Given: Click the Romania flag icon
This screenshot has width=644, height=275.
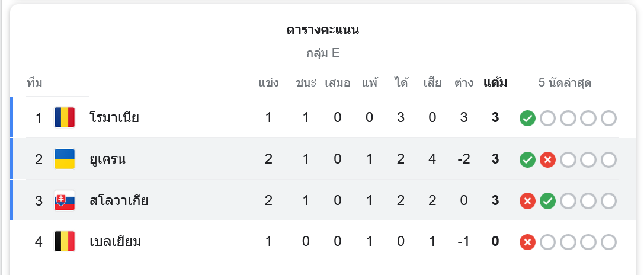Looking at the screenshot, I should [x=65, y=117].
